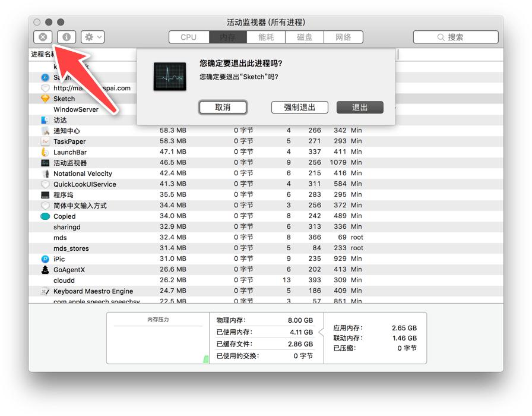Image resolution: width=532 pixels, height=416 pixels.
Task: Click the 活动监视器 process icon
Action: point(45,163)
